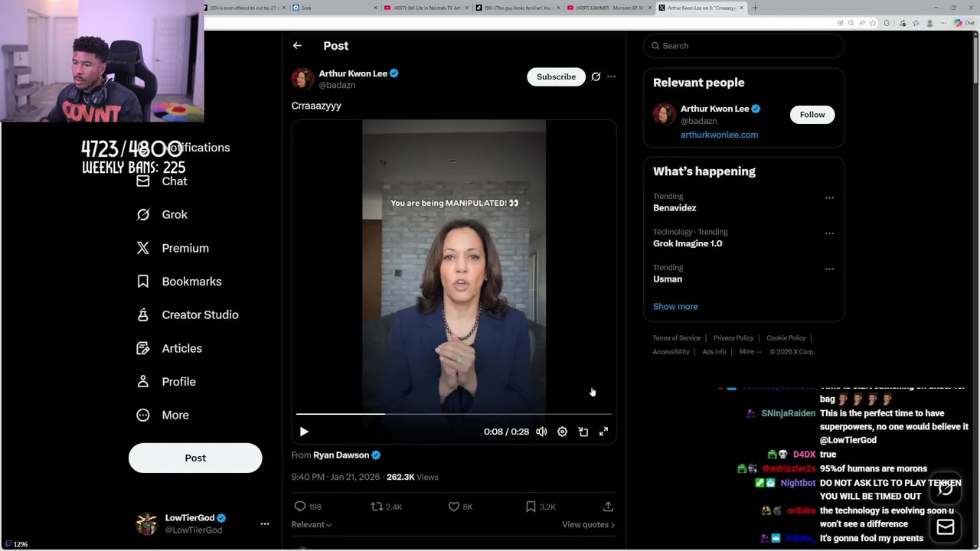The width and height of the screenshot is (980, 551).
Task: Open Premium in the left sidebar
Action: [x=172, y=248]
